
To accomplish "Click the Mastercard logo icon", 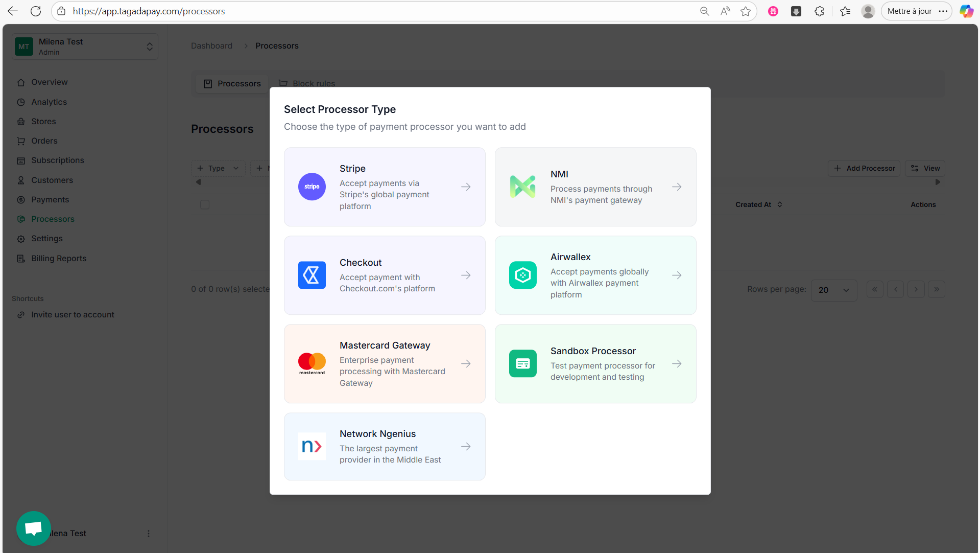I will click(x=312, y=363).
